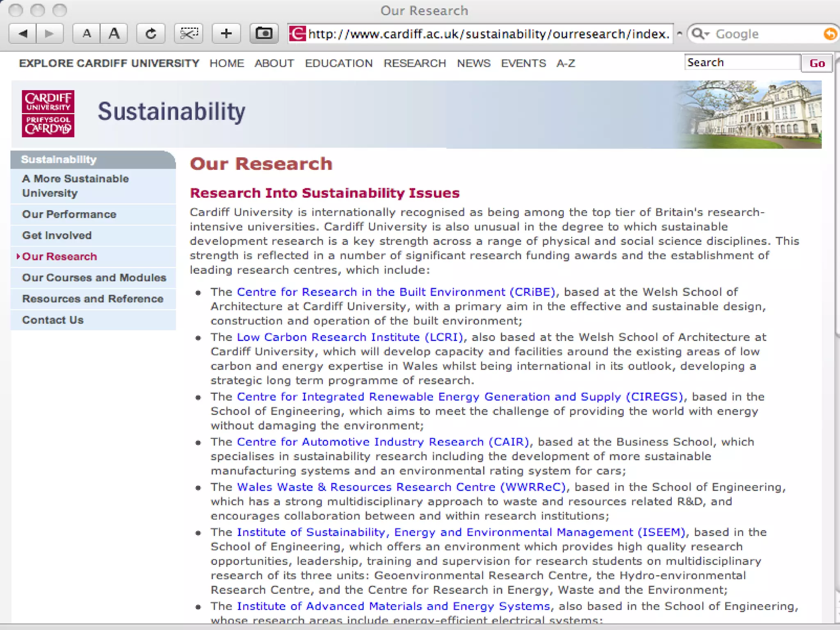Click the Cardiff University logo
Screen dimensions: 840x630
coord(48,114)
